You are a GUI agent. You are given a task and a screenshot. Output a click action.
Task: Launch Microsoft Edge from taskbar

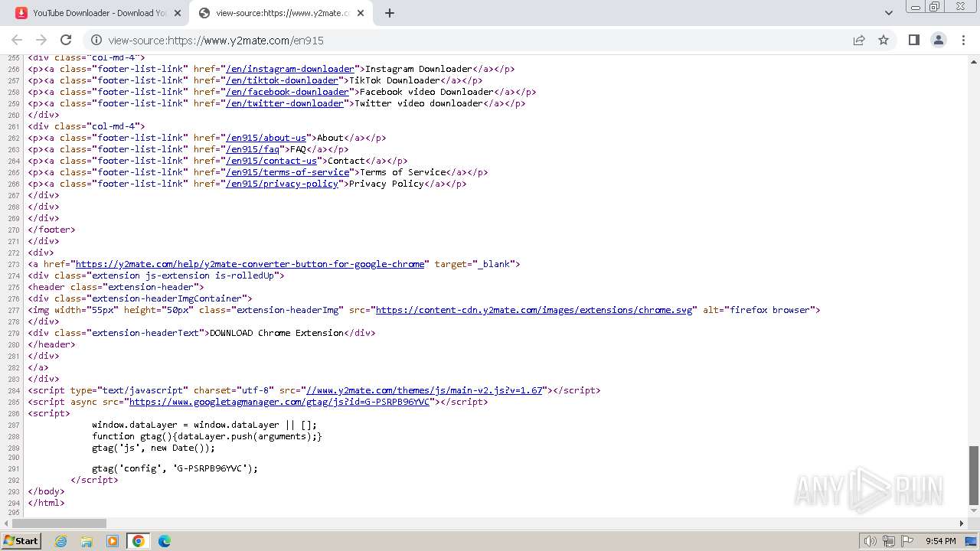point(165,541)
